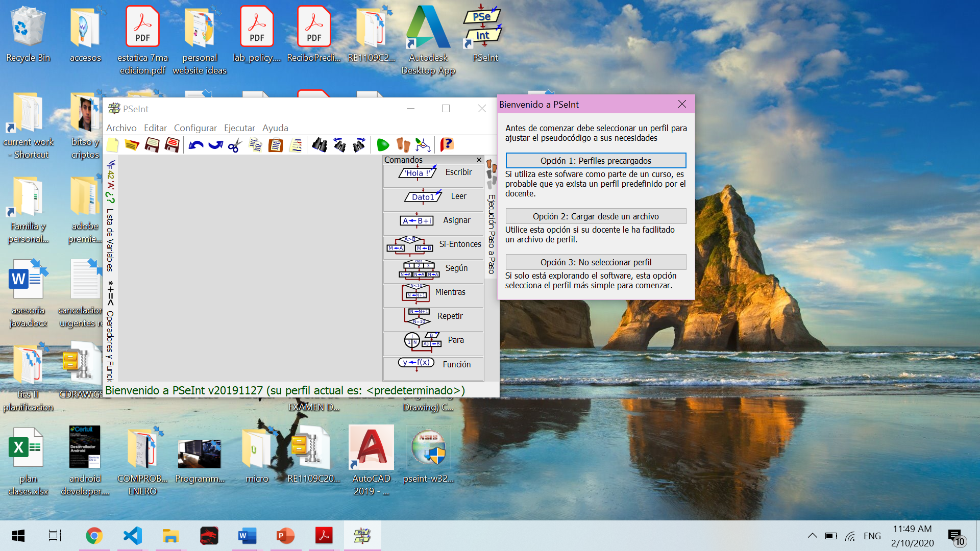This screenshot has height=551, width=980.
Task: Open the Ejecutar menu
Action: coord(239,128)
